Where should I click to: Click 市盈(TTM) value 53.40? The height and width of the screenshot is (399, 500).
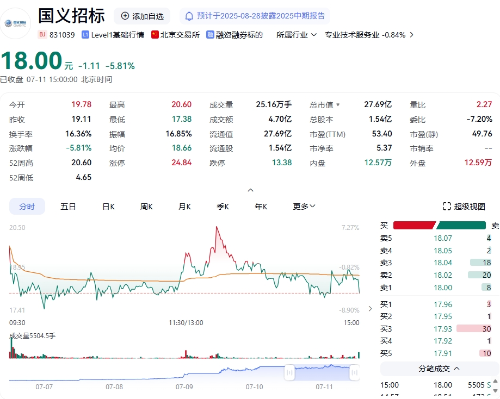pos(382,134)
